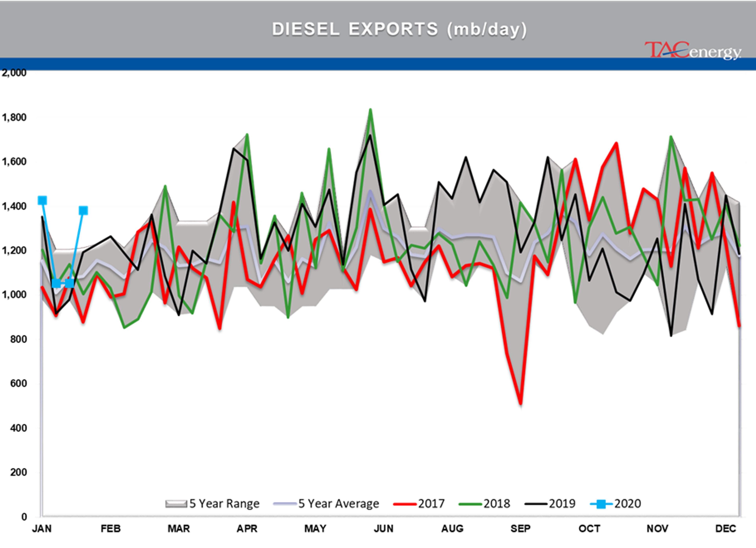Click the first 2020 data point in January
756x548 pixels.
pyautogui.click(x=42, y=200)
